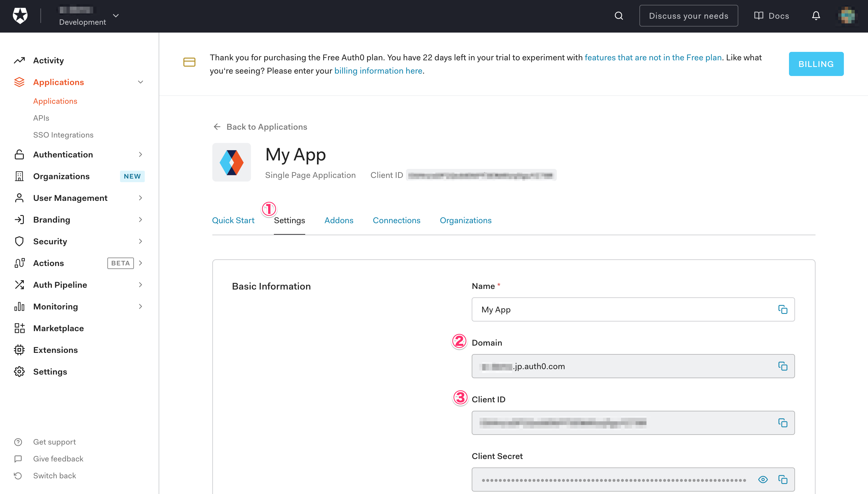Screen dimensions: 868x494
Task: Click the search magnifier icon
Action: click(x=619, y=16)
